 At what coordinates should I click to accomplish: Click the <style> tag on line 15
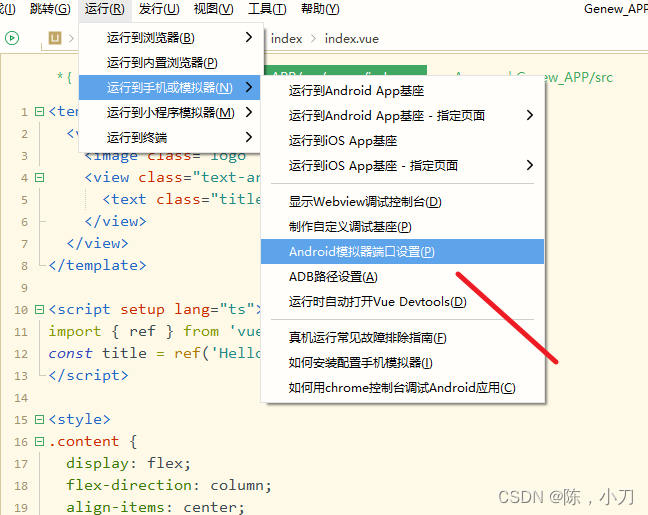click(x=79, y=420)
